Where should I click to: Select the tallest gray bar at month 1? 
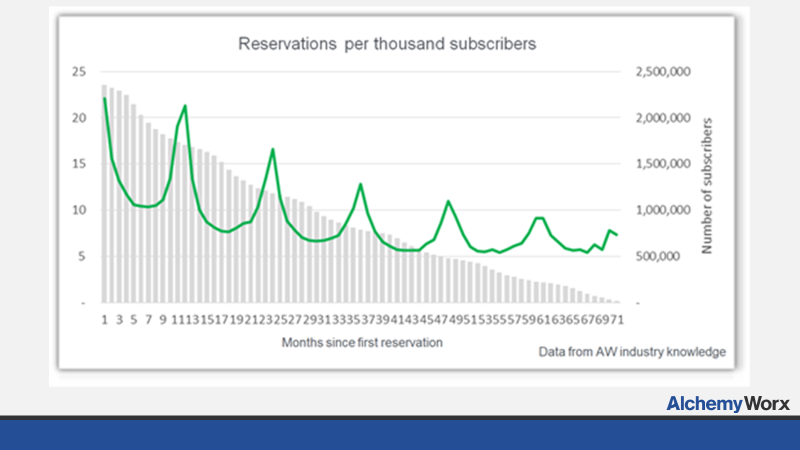105,194
